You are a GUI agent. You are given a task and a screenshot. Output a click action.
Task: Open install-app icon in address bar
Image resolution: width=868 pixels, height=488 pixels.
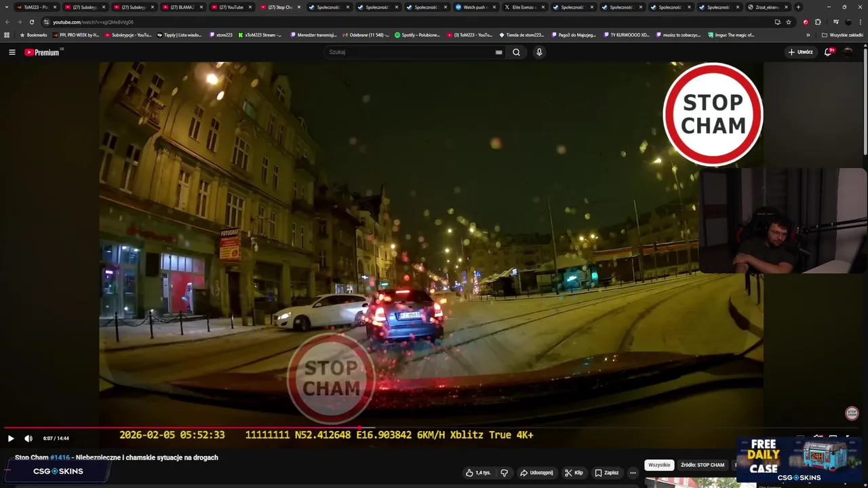point(777,22)
